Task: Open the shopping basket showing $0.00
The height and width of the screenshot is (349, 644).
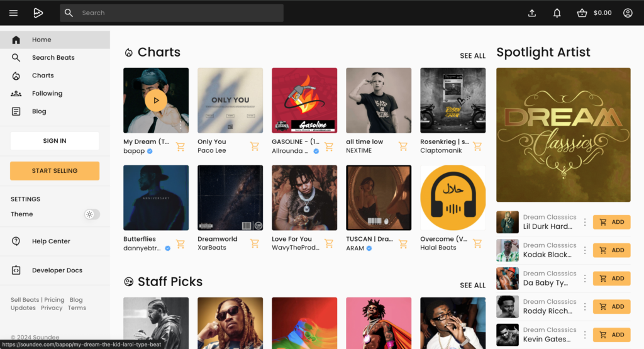Action: tap(594, 13)
